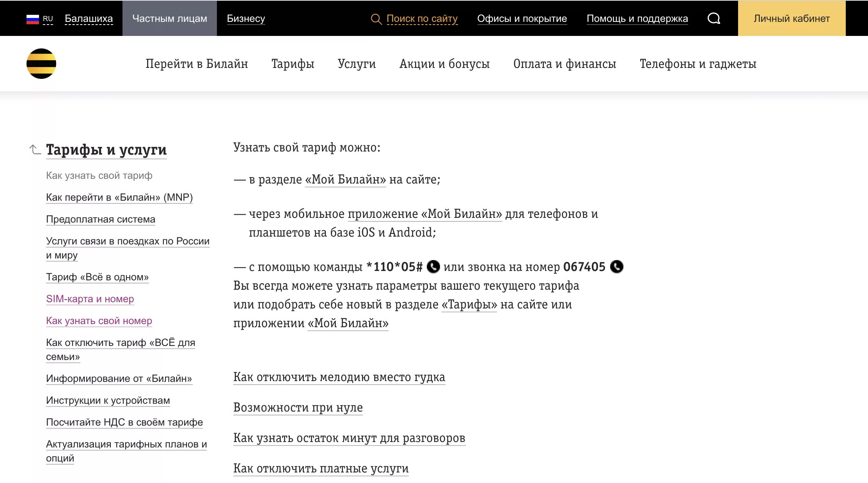The height and width of the screenshot is (483, 868).
Task: Open the Услуги menu item
Action: point(357,64)
